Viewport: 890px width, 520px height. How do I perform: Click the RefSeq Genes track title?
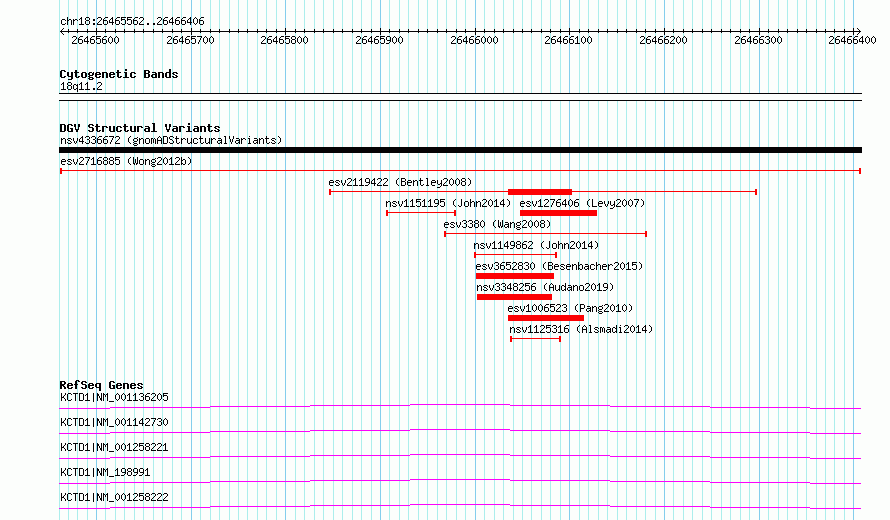pos(102,385)
